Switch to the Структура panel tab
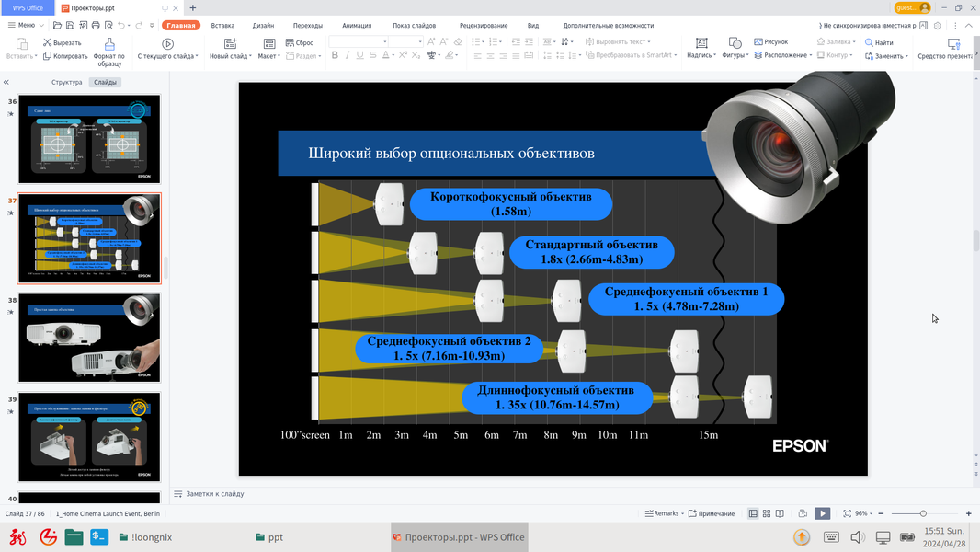980x552 pixels. click(67, 82)
